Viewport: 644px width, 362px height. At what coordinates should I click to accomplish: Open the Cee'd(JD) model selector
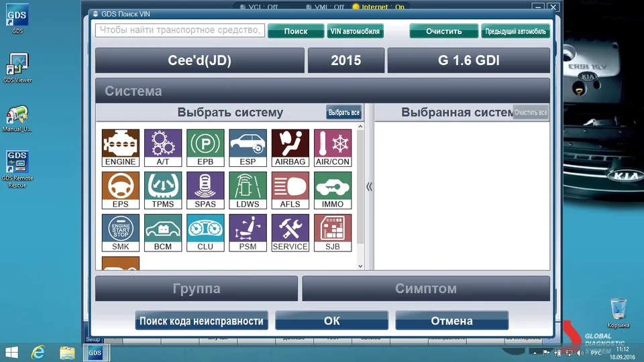[200, 60]
